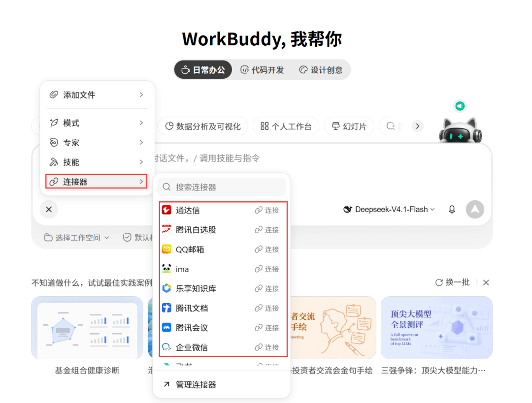Click the 技能 row chevron arrow

[141, 162]
